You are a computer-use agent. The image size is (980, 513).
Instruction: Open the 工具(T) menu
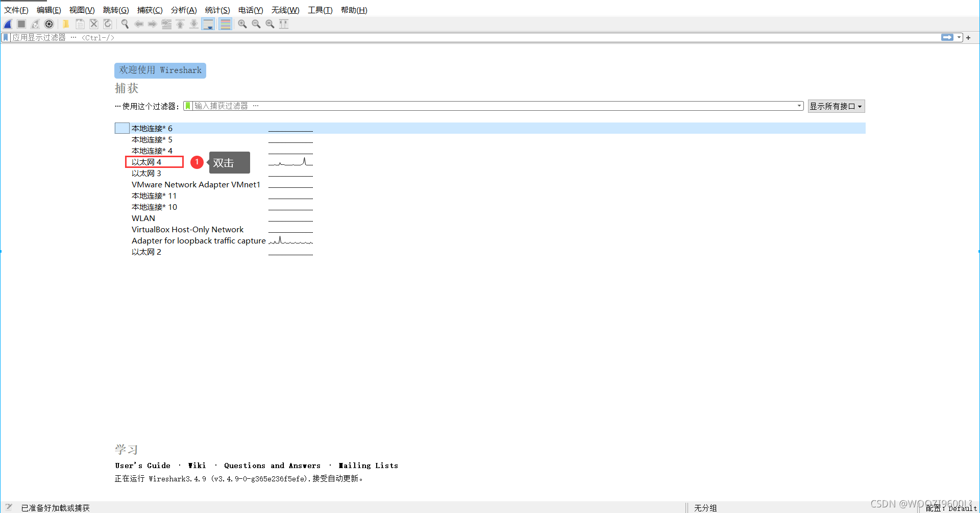click(x=320, y=10)
